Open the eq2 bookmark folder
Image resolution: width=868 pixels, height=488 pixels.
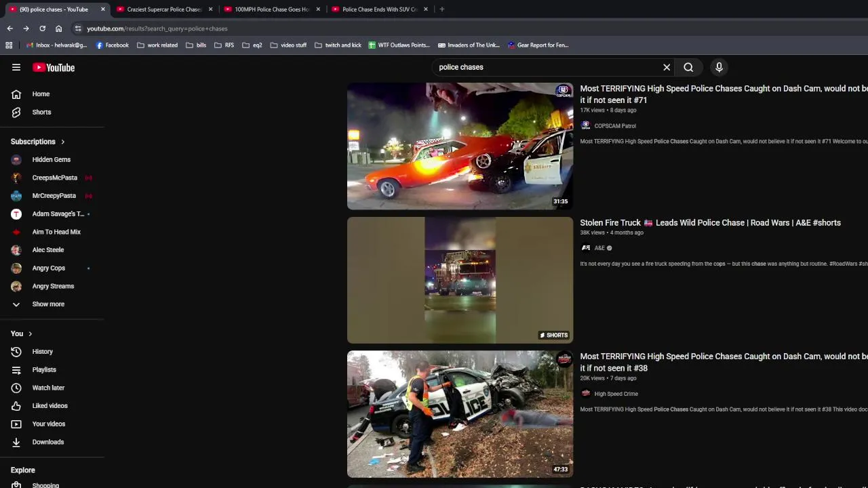(x=252, y=45)
